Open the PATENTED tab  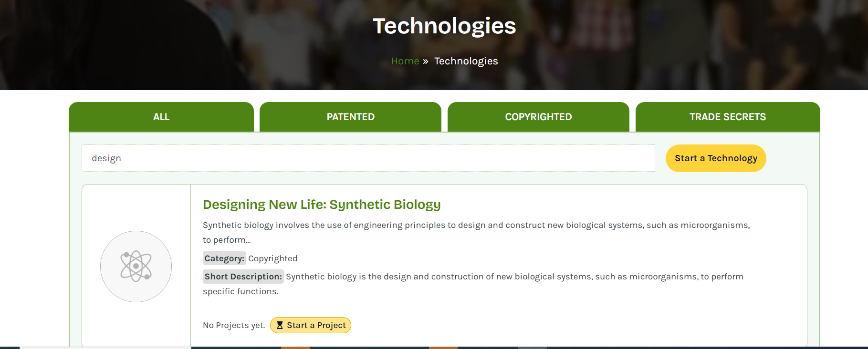click(x=350, y=117)
